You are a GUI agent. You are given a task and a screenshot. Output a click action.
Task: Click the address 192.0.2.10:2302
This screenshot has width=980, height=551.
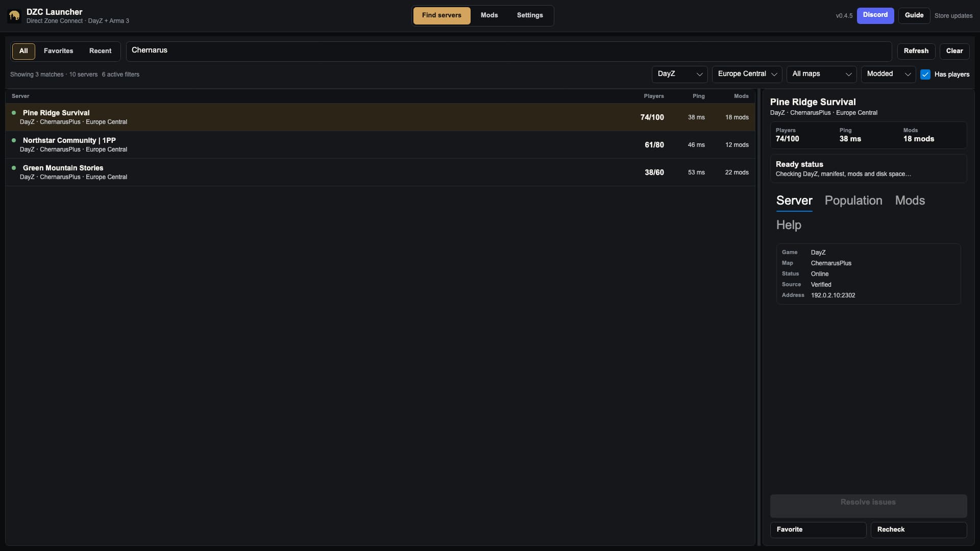pos(833,295)
